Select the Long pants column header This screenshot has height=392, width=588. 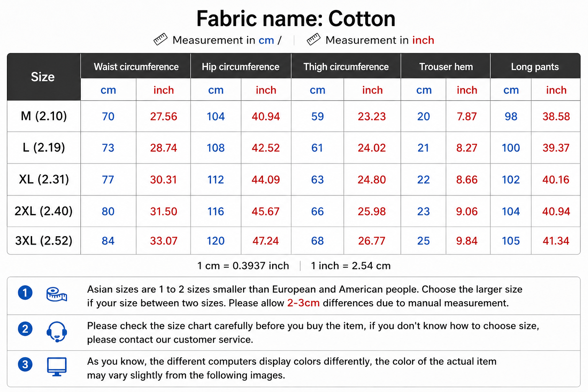pyautogui.click(x=535, y=67)
